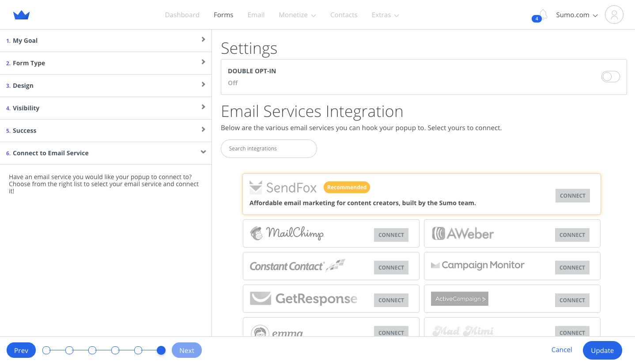635x364 pixels.
Task: Open the Forms tab
Action: click(223, 15)
